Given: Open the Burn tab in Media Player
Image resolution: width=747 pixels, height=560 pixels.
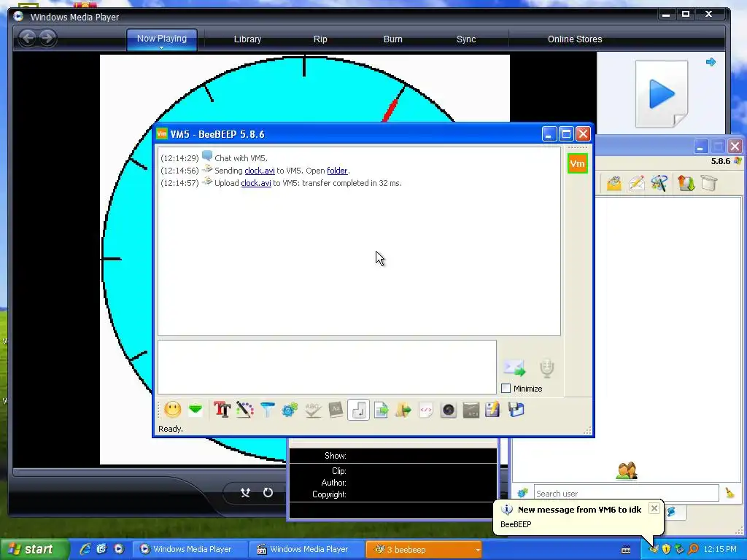Looking at the screenshot, I should (x=393, y=39).
